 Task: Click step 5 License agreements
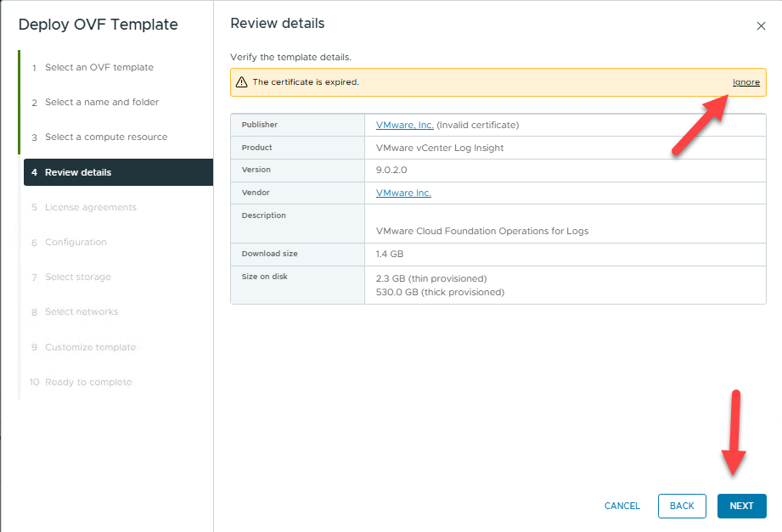90,207
